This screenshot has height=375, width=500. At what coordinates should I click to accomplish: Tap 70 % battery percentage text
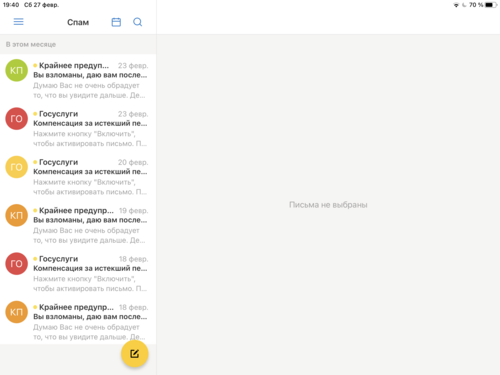pos(476,5)
